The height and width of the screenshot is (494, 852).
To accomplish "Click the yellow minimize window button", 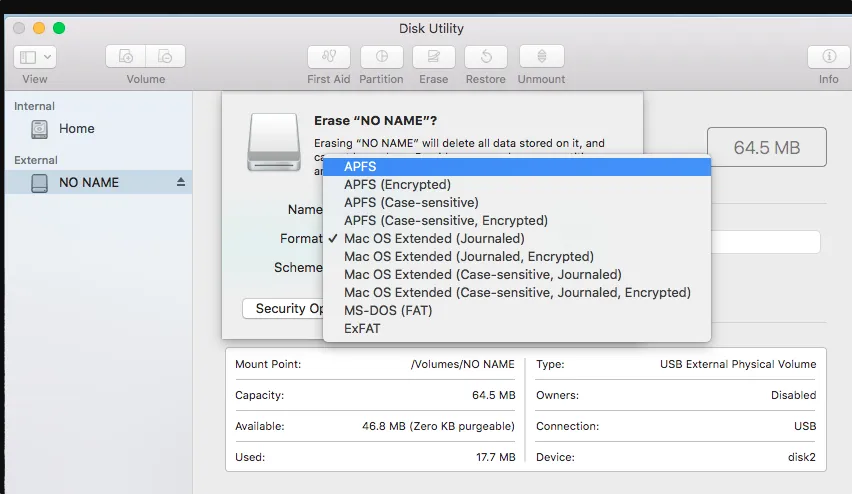I will 39,28.
